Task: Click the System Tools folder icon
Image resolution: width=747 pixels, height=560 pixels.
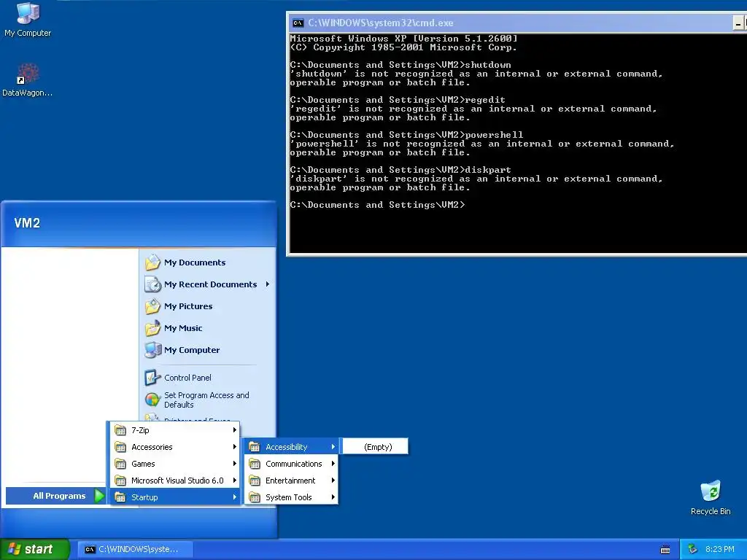Action: (255, 497)
